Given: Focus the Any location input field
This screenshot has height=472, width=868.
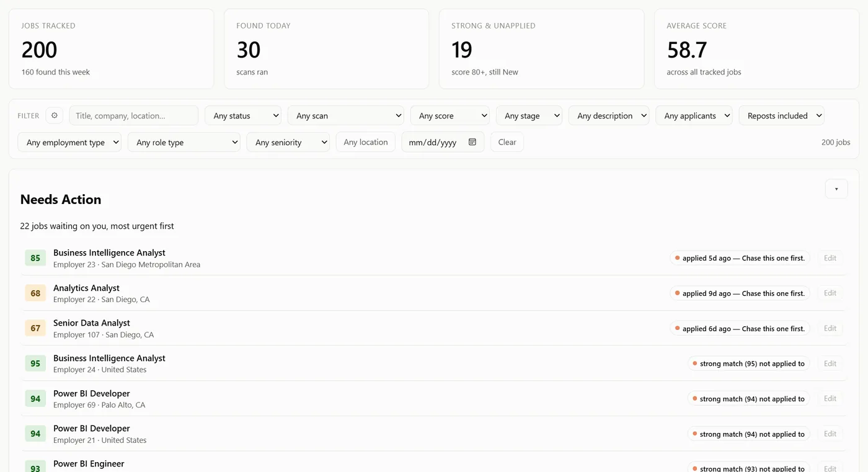Looking at the screenshot, I should tap(366, 142).
